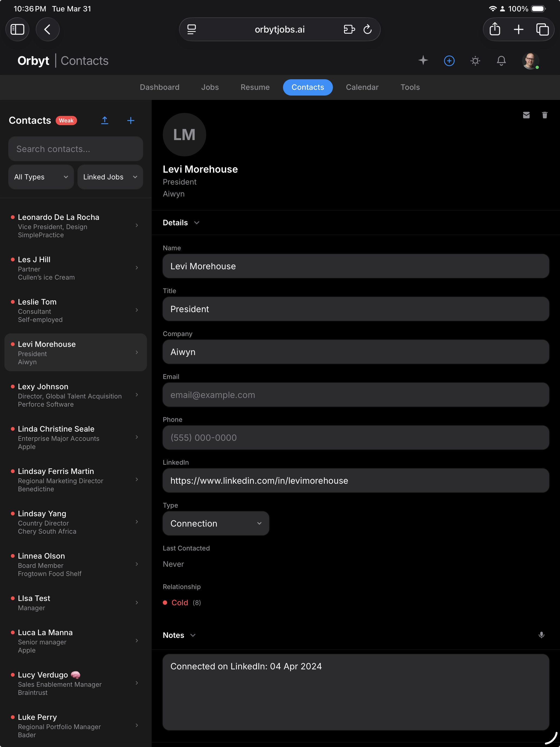Image resolution: width=560 pixels, height=747 pixels.
Task: Click the Cold relationship label
Action: click(x=180, y=603)
